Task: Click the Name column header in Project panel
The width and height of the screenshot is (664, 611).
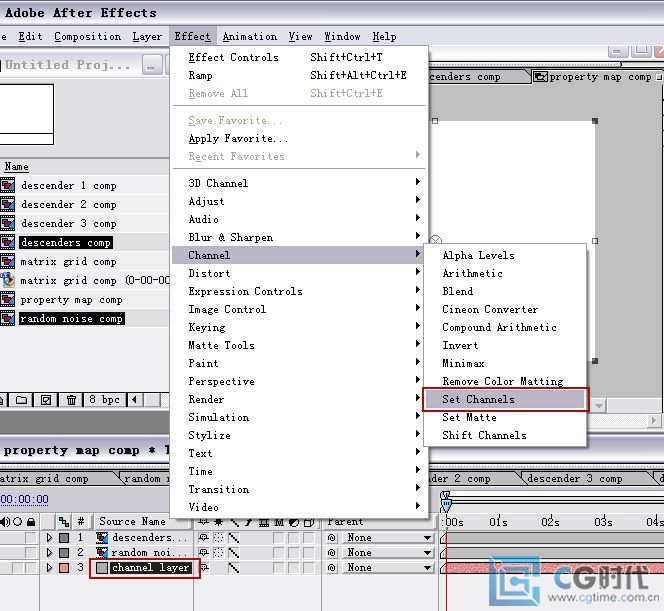Action: 17,166
